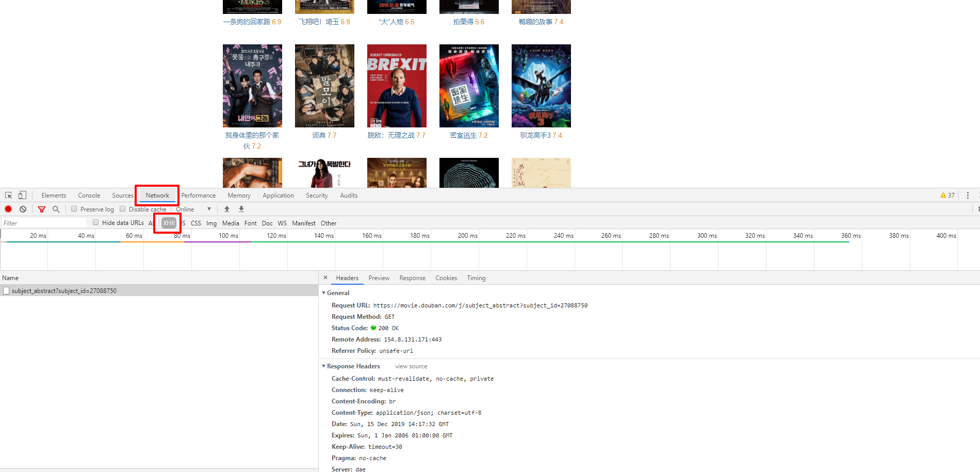The image size is (980, 472).
Task: Show the request Timing tab
Action: click(477, 278)
